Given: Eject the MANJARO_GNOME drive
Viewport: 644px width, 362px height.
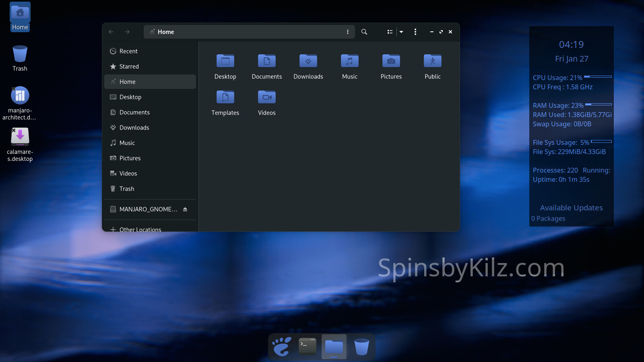Looking at the screenshot, I should click(185, 209).
